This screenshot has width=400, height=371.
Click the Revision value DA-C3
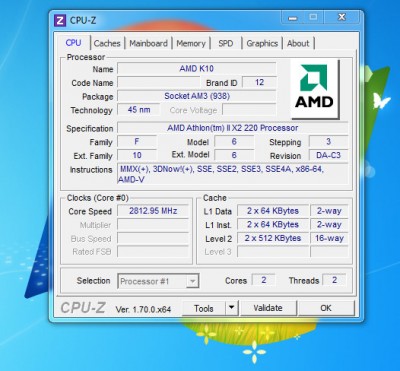click(328, 155)
